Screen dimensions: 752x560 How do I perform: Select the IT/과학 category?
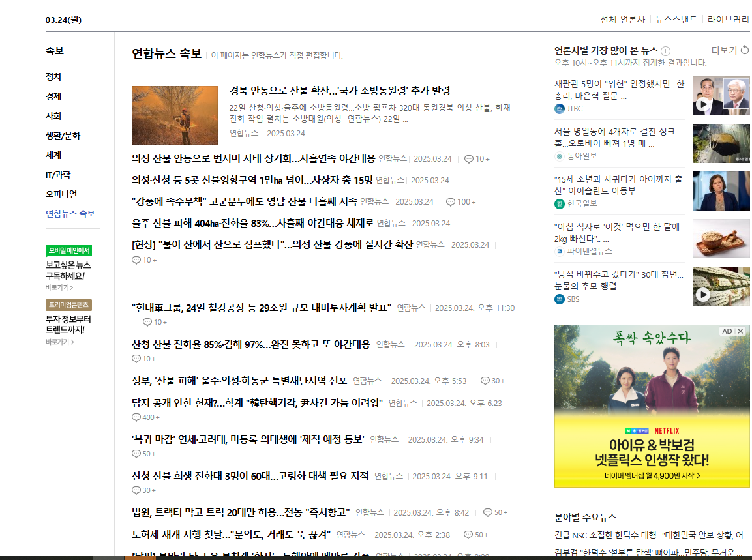58,175
